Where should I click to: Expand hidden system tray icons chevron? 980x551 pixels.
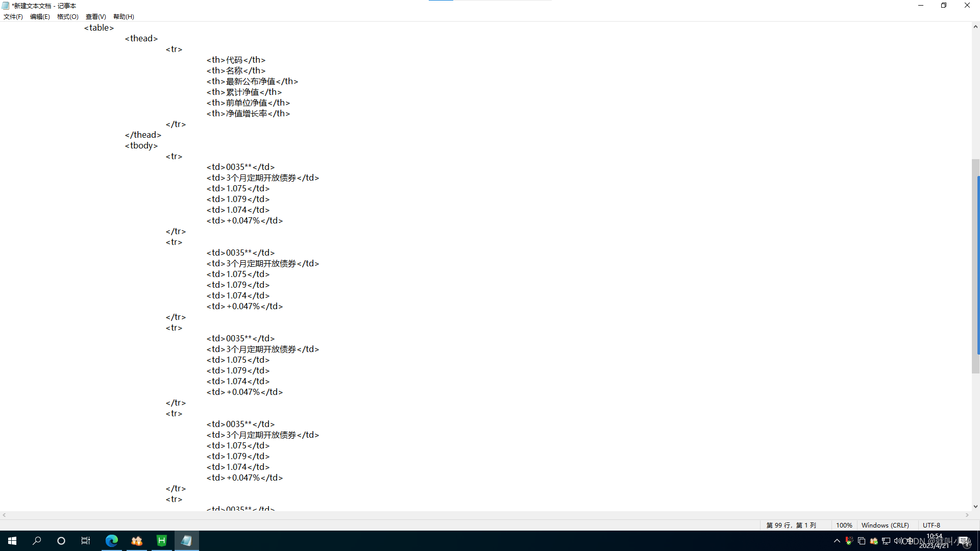tap(837, 541)
